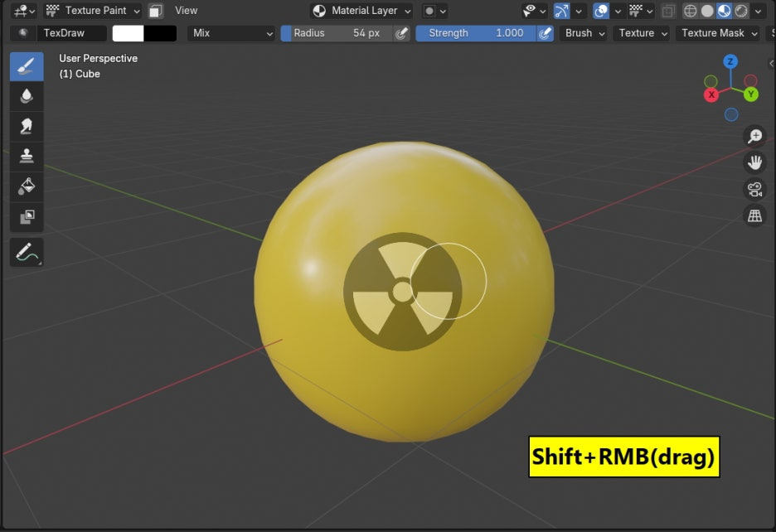
Task: Select the Annotate tool
Action: [x=27, y=252]
